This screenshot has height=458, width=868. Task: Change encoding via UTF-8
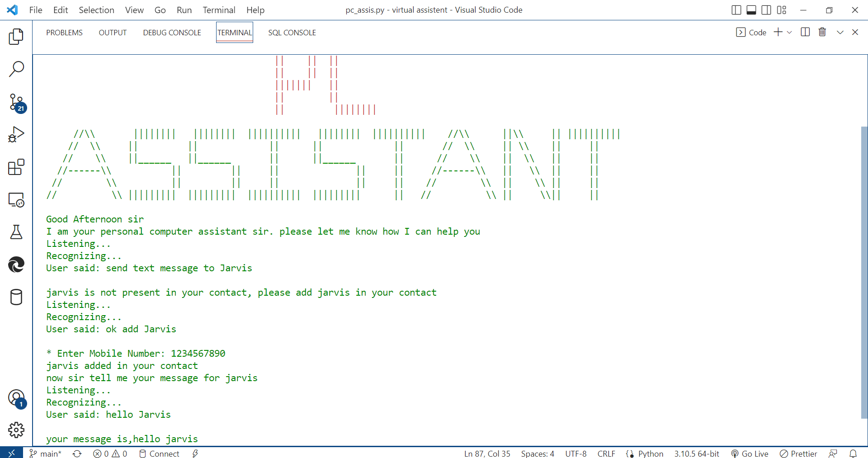click(576, 453)
